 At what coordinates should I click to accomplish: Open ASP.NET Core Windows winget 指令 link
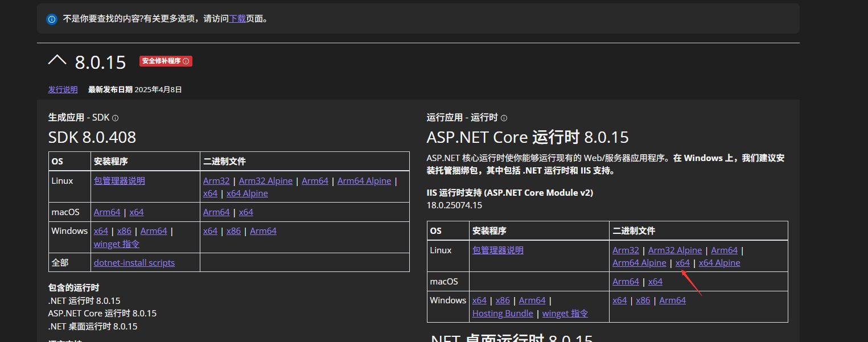565,313
